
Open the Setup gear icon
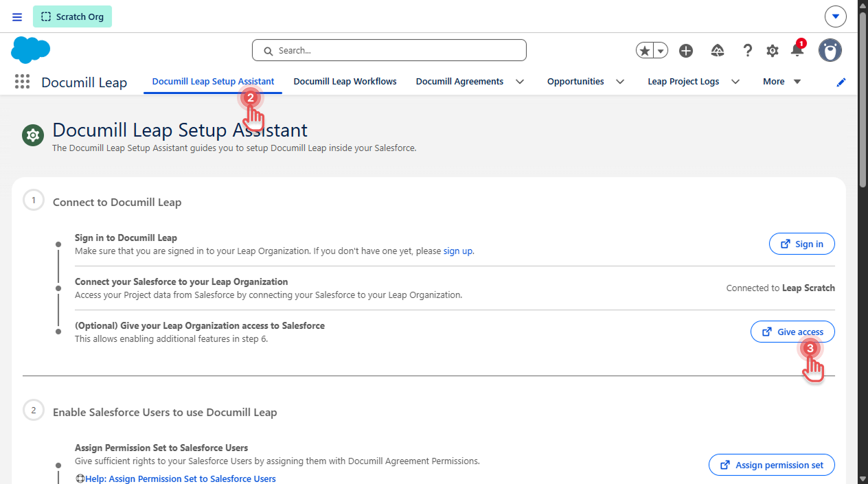click(x=773, y=51)
